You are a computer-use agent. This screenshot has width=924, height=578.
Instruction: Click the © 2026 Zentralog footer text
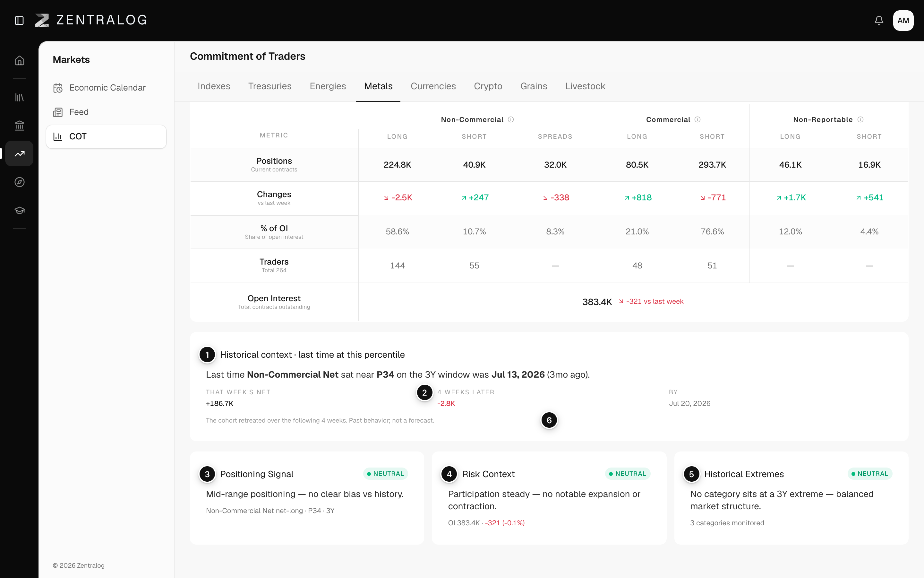(x=78, y=565)
